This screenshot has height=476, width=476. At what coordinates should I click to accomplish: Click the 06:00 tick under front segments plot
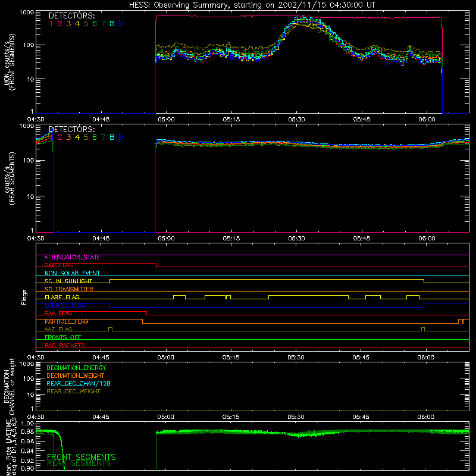tap(427, 120)
